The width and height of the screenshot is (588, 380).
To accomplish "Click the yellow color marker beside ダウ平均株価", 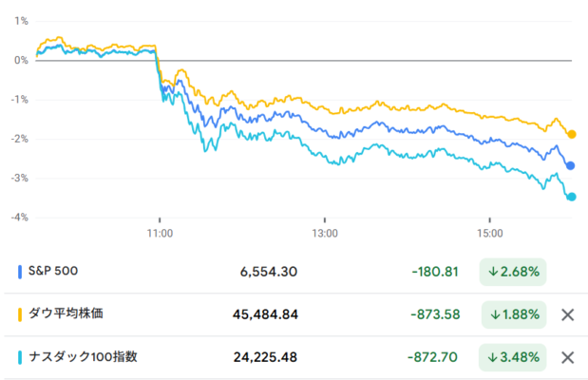I will (x=21, y=314).
